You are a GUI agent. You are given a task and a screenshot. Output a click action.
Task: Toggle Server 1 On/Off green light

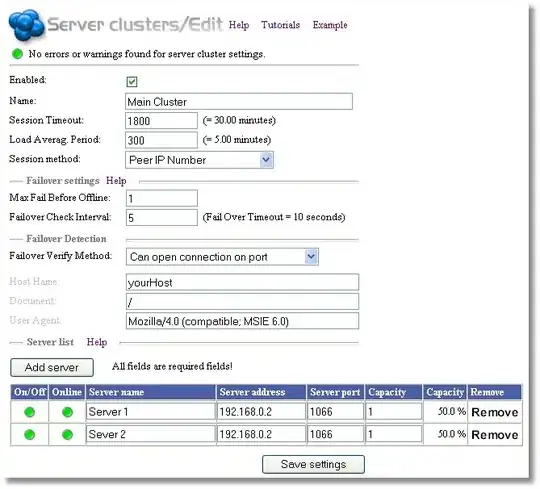point(30,412)
